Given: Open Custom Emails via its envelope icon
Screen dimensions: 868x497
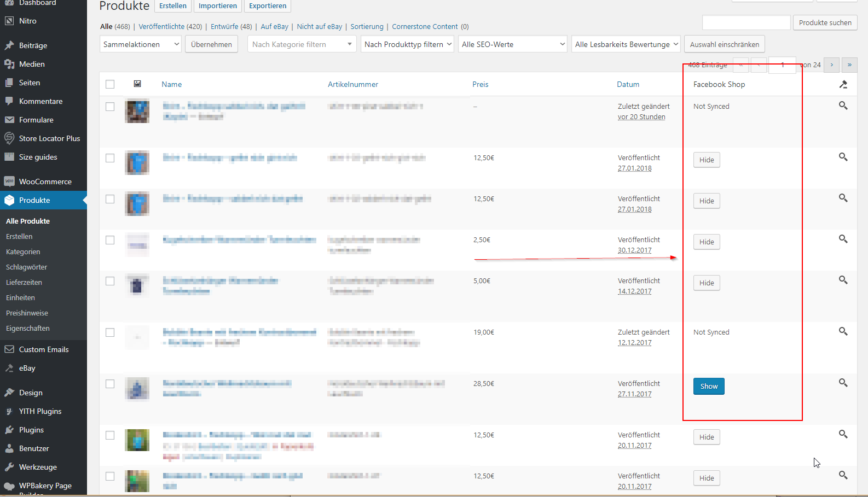Looking at the screenshot, I should pyautogui.click(x=9, y=349).
